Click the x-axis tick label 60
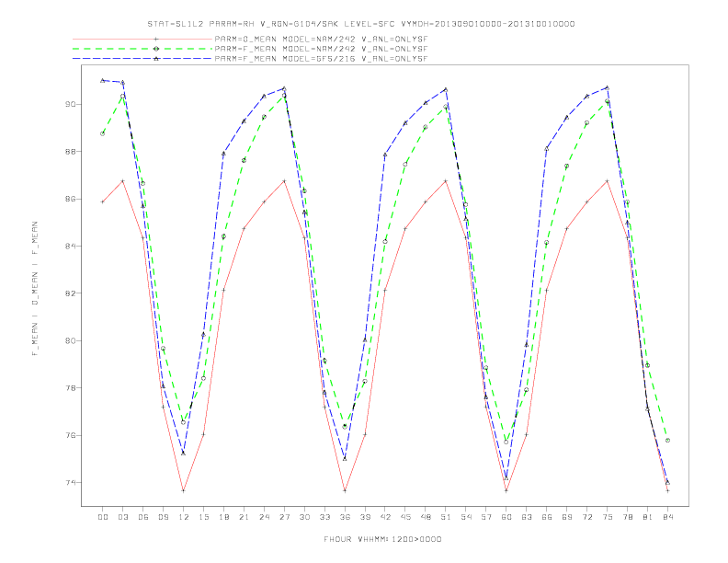The height and width of the screenshot is (563, 728). (506, 517)
